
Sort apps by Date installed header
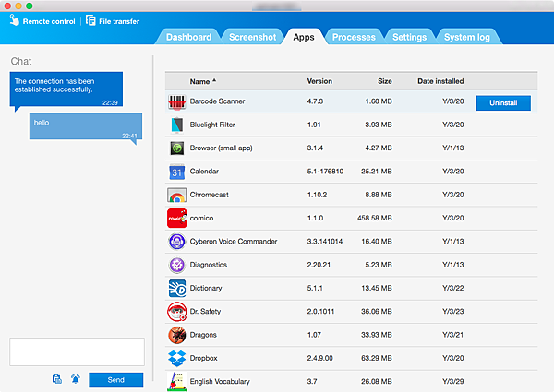pos(440,81)
